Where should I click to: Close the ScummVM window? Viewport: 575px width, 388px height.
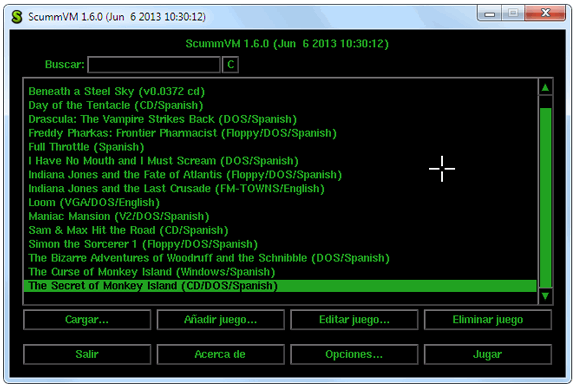click(545, 13)
